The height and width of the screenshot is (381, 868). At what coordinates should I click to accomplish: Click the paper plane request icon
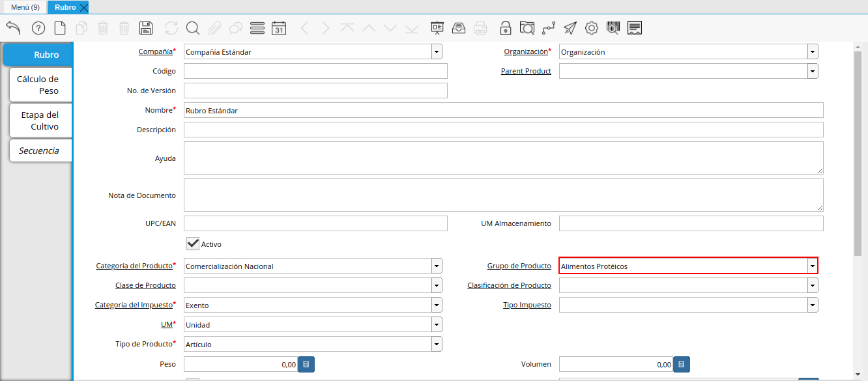coord(570,28)
